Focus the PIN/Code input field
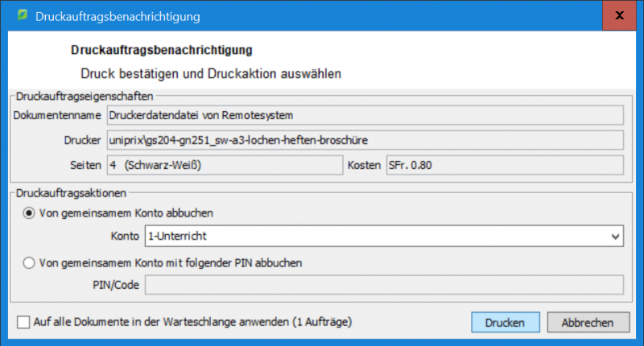644x346 pixels. (384, 285)
